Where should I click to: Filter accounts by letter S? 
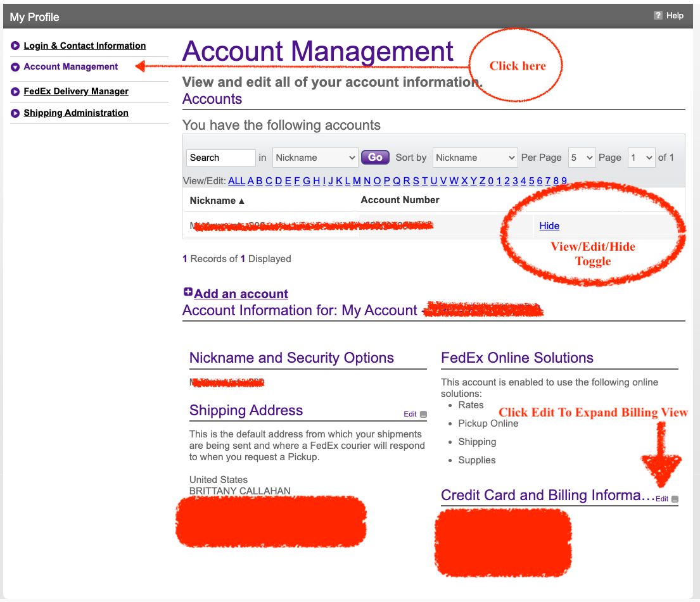pyautogui.click(x=416, y=181)
